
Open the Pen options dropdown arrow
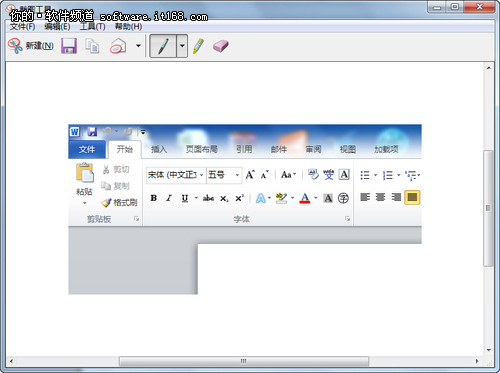tap(182, 46)
